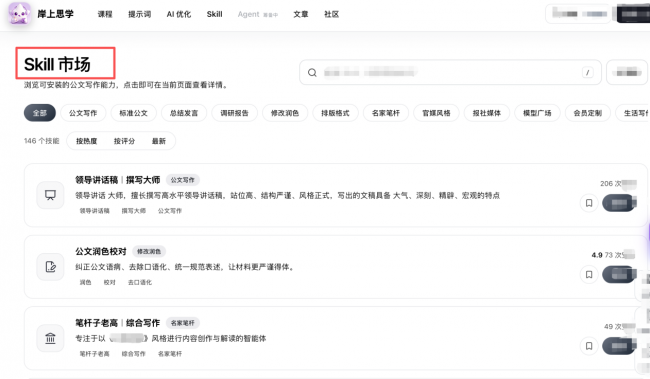Viewport: 650px width, 379px height.
Task: Sort skills 按评分
Action: tap(124, 141)
